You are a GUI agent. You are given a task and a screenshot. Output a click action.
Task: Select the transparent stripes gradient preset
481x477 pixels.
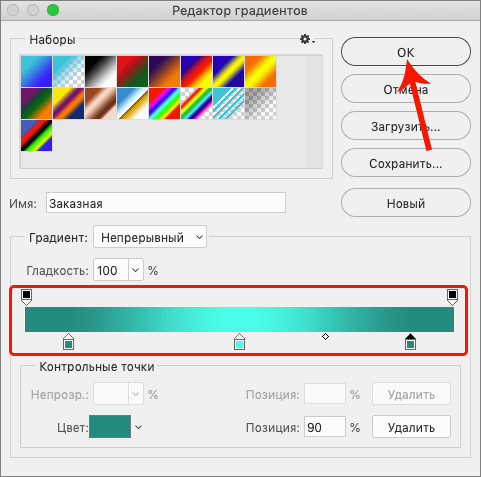228,103
